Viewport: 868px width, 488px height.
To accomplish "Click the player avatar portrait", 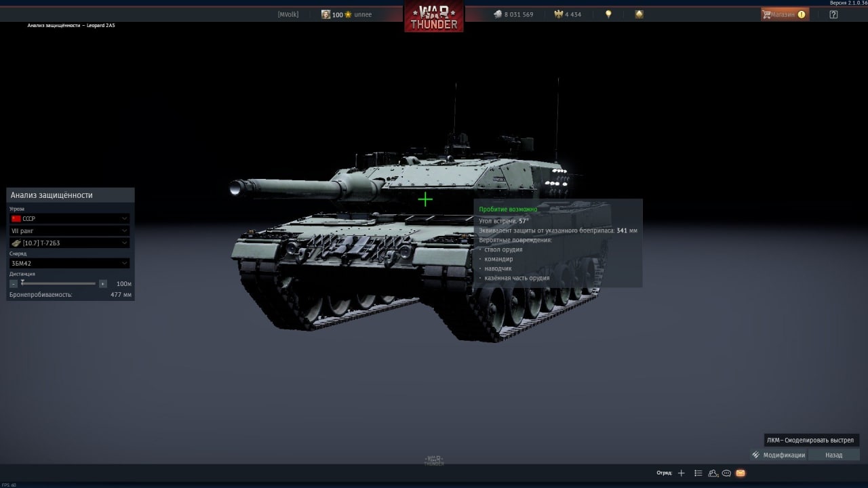I will pos(325,14).
